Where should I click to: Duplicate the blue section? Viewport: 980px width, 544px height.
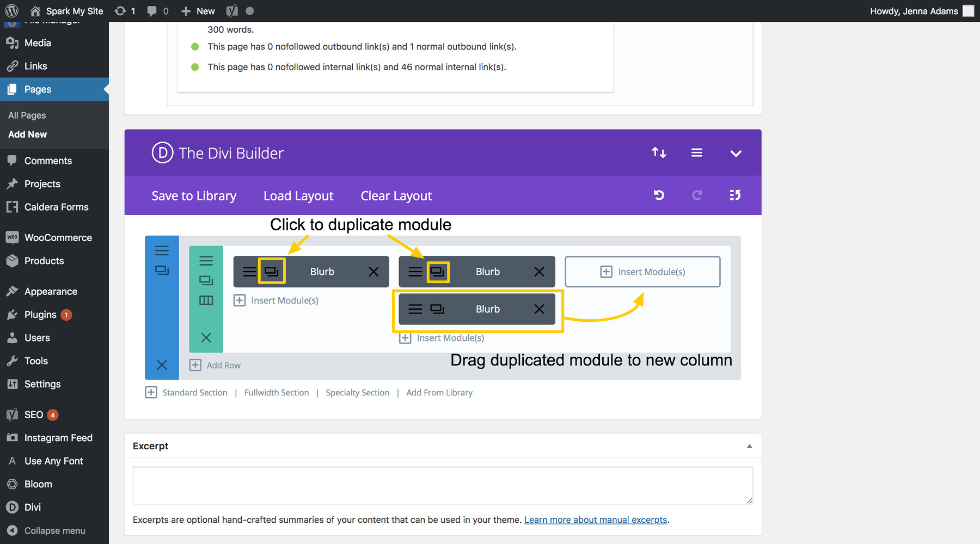(162, 270)
